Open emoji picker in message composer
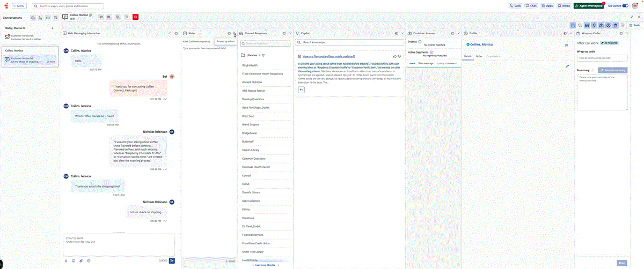Image resolution: width=644 pixels, height=269 pixels. pos(74,261)
